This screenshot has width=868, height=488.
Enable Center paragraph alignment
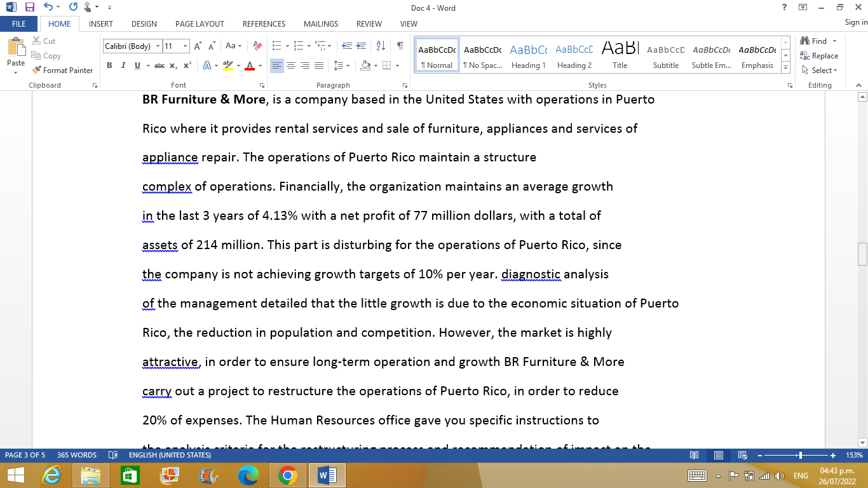pos(290,65)
